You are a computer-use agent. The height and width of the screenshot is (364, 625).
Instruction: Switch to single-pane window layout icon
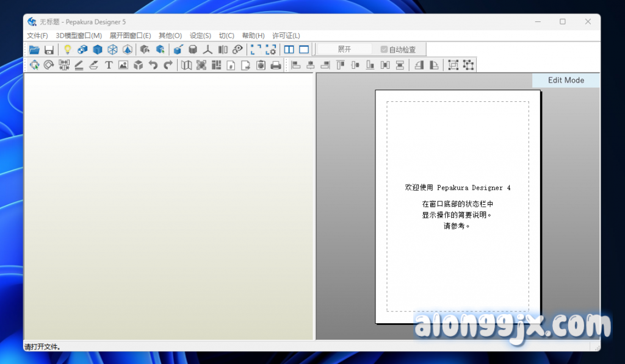303,49
